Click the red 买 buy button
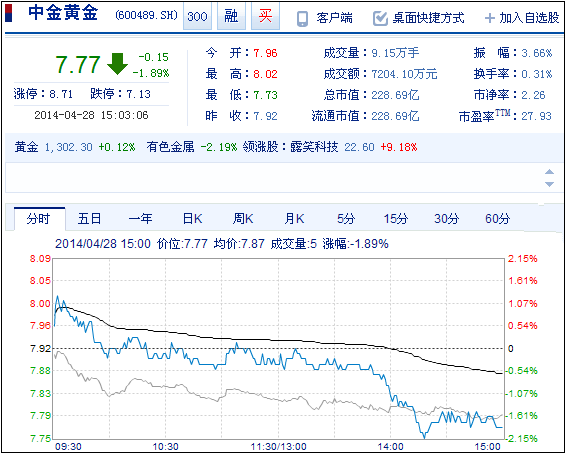The image size is (566, 454). point(265,17)
